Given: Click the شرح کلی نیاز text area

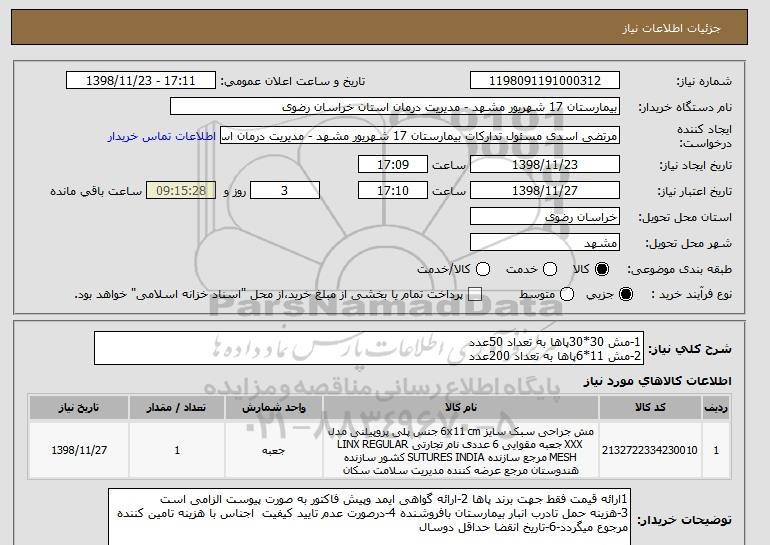Looking at the screenshot, I should coord(369,348).
